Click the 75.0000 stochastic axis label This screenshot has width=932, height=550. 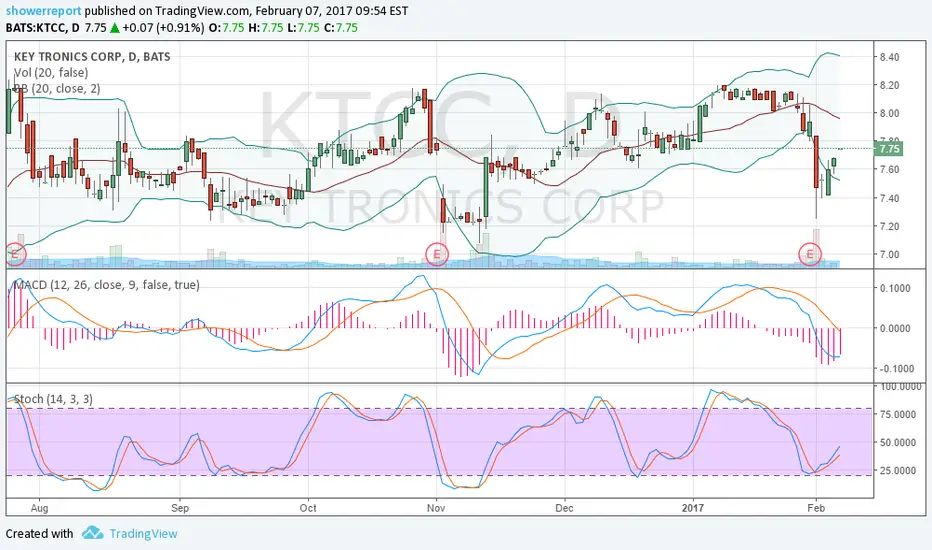898,414
